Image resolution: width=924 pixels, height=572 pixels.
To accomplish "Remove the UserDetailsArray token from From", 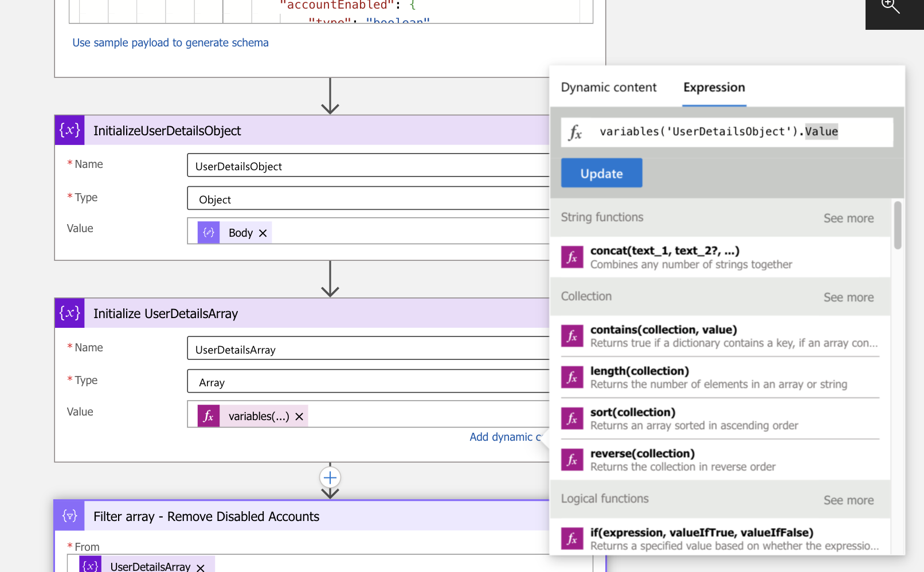I will (201, 567).
